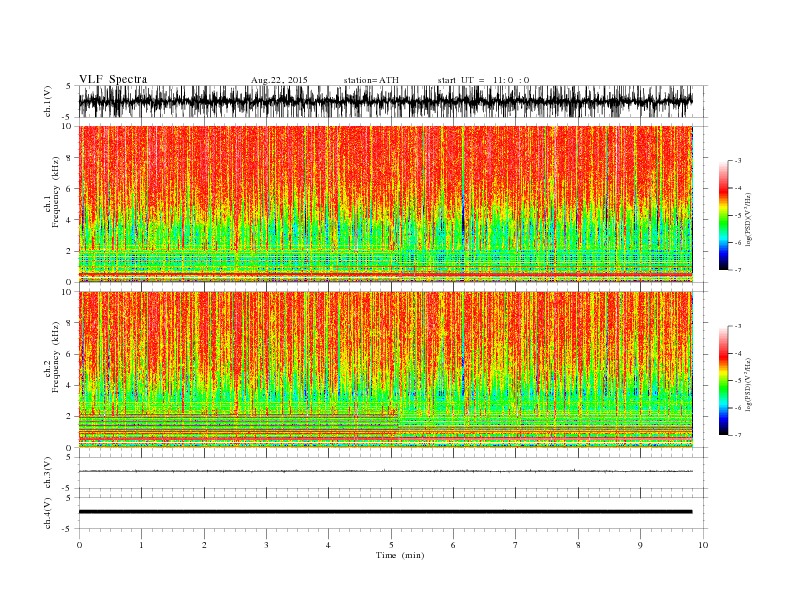This screenshot has height=612, width=792.
Task: Click the time axis tick label "2"
Action: coord(204,545)
